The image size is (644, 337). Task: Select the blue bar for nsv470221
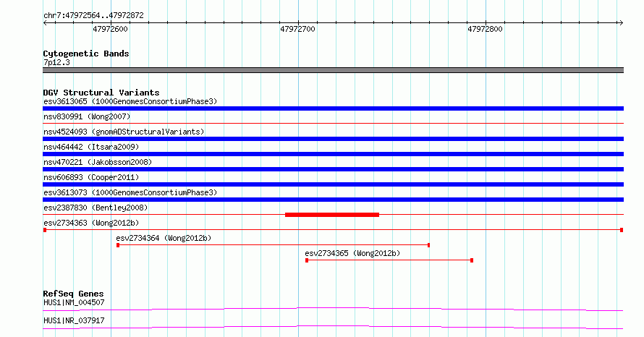[x=333, y=169]
